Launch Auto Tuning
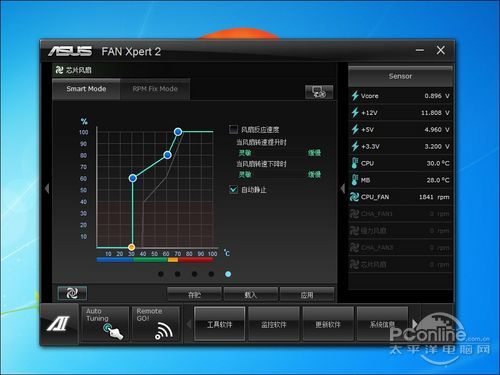 [x=105, y=324]
